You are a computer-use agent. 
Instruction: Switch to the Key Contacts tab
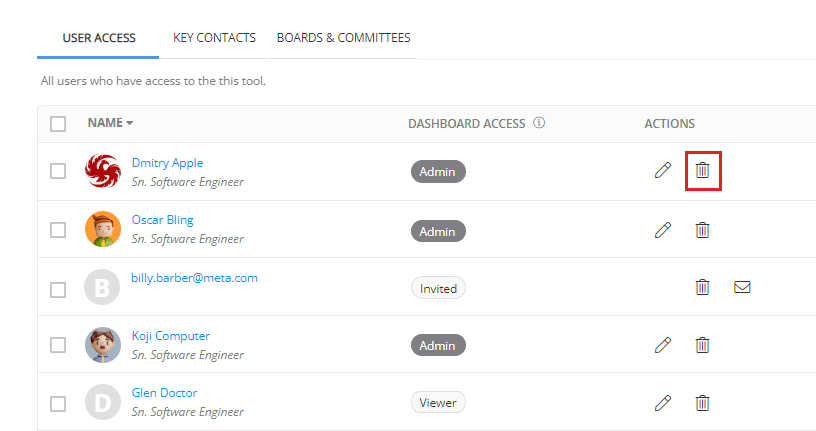214,38
